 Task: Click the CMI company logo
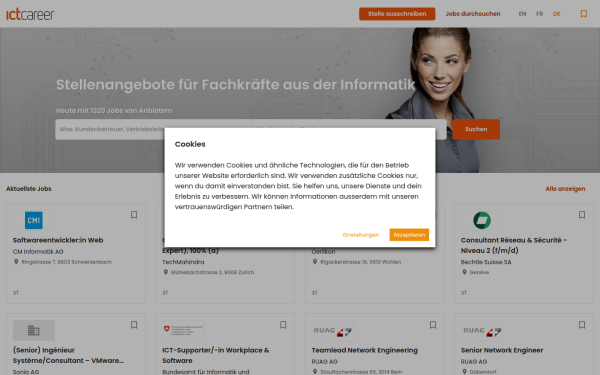(x=34, y=220)
